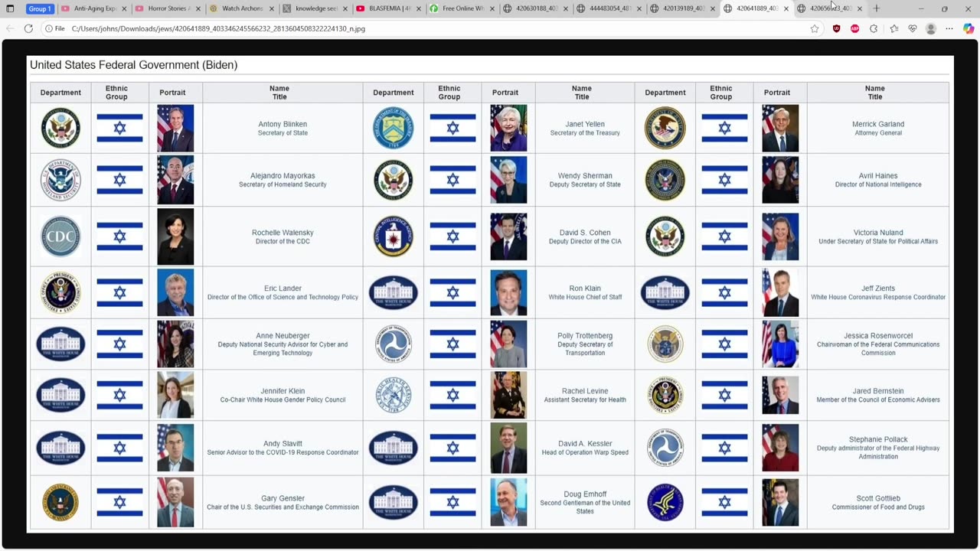This screenshot has height=551, width=980.
Task: Open the profile avatar menu
Action: [931, 28]
